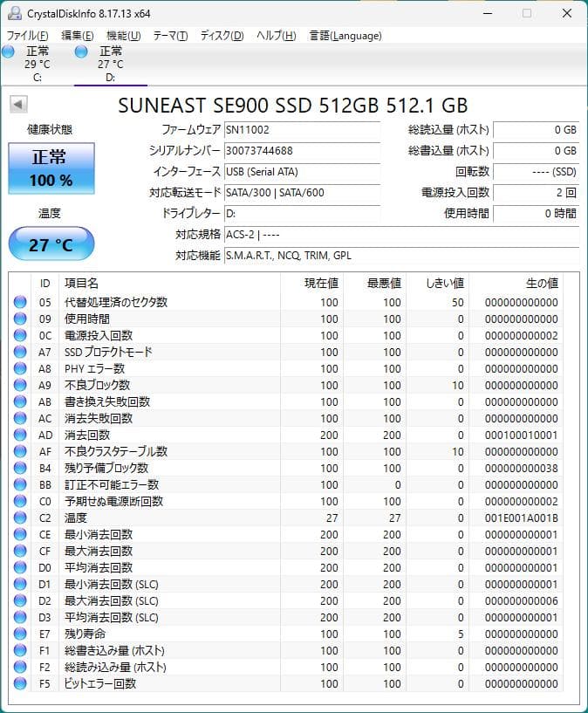Open the ファイル menu
The width and height of the screenshot is (588, 713).
pos(24,36)
